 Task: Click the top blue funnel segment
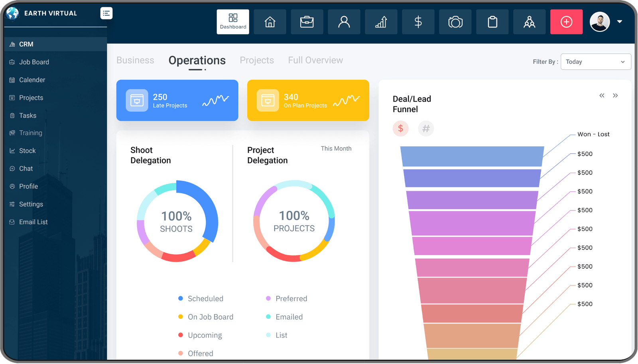pos(472,156)
